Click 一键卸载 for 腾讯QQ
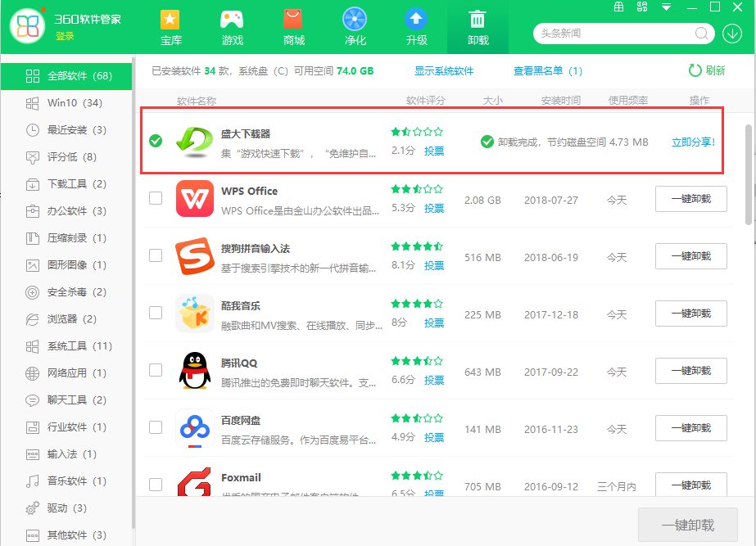Viewport: 756px width, 546px height. (x=691, y=371)
